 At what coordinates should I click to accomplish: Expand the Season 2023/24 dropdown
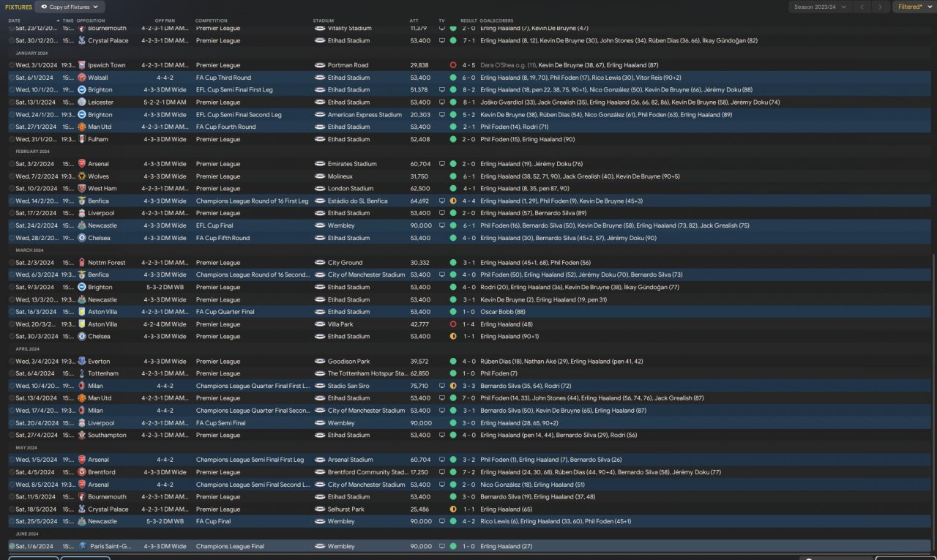tap(821, 7)
